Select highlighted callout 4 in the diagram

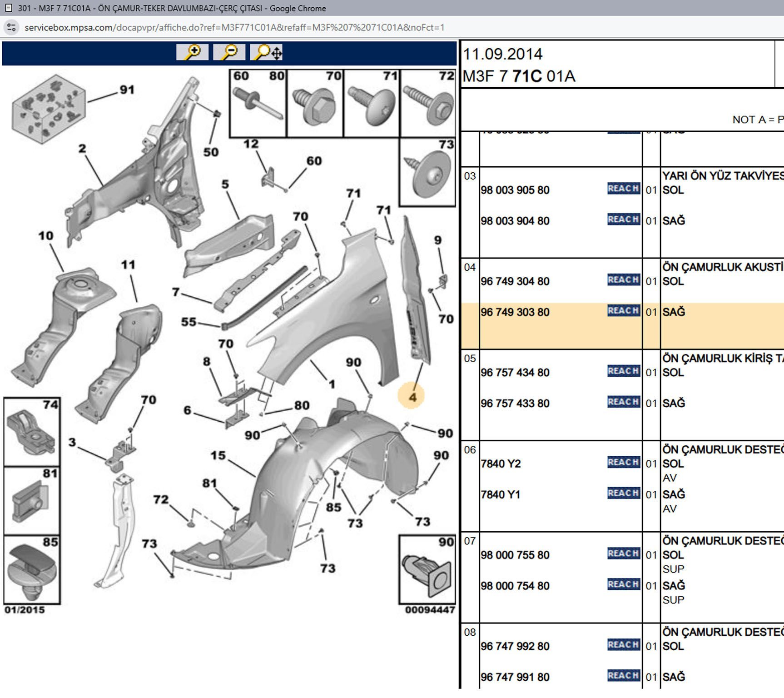412,397
